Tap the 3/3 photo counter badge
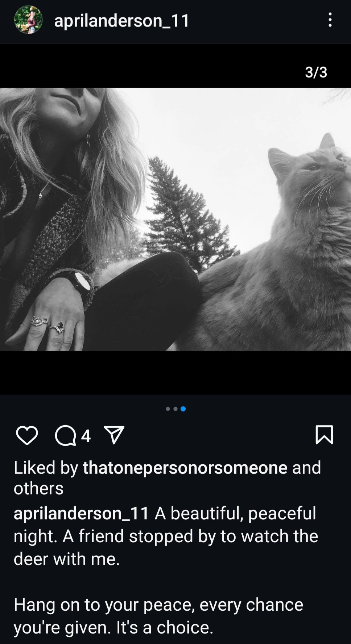This screenshot has height=644, width=351. pos(316,72)
